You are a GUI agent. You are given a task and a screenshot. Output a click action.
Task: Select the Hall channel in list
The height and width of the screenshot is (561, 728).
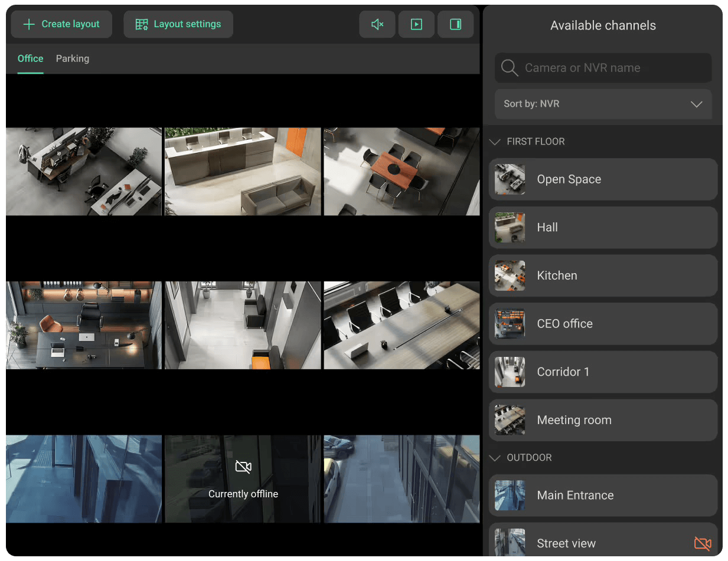point(603,228)
